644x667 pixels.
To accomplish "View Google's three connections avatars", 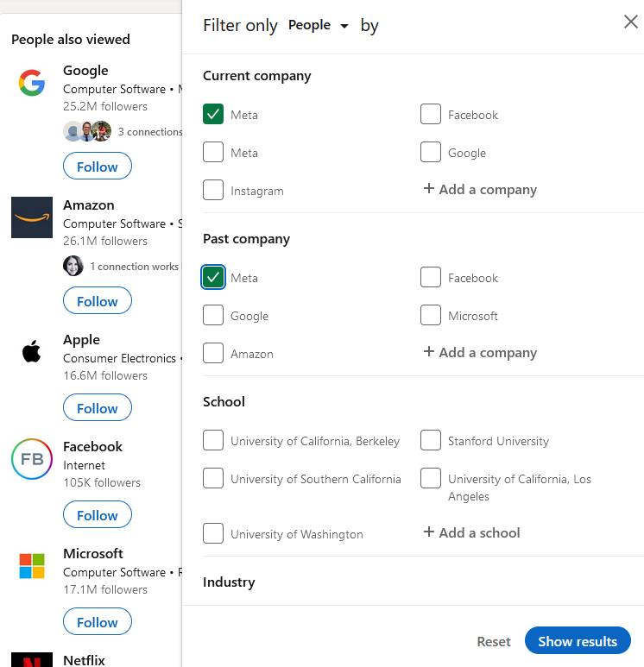I will (87, 131).
